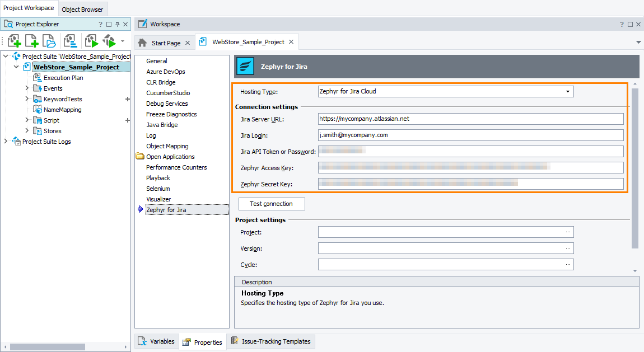Viewport: 644px width, 352px height.
Task: Select the Add New Project toolbar icon
Action: click(x=31, y=40)
